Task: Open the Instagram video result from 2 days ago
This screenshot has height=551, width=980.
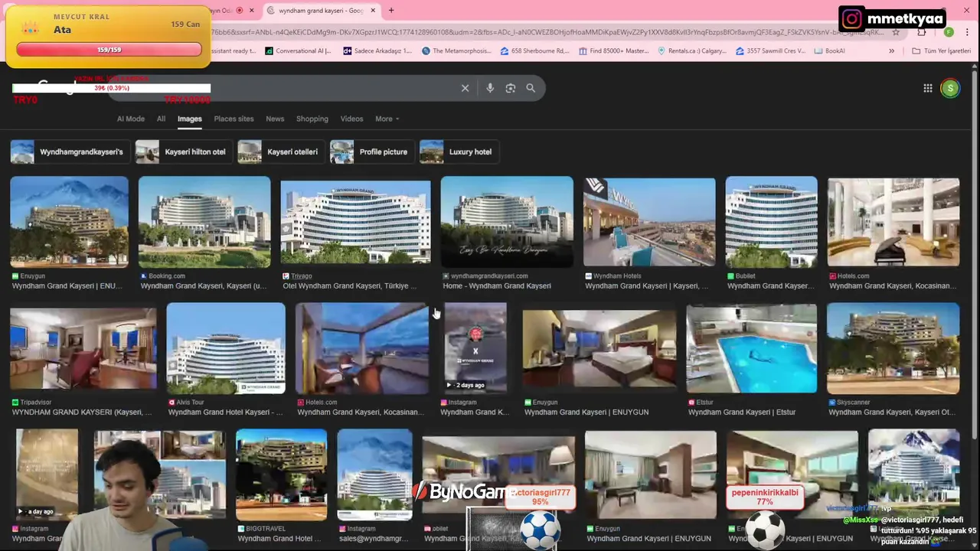Action: pos(475,348)
